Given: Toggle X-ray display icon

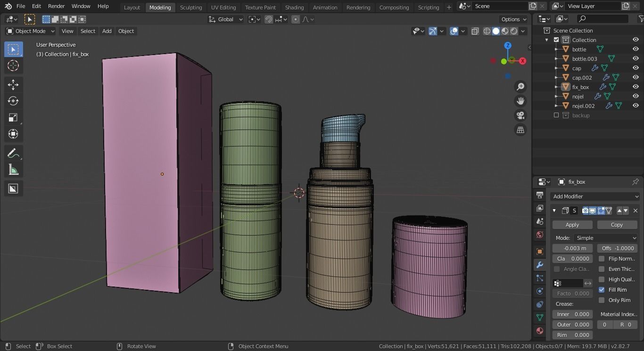Looking at the screenshot, I should coord(475,31).
